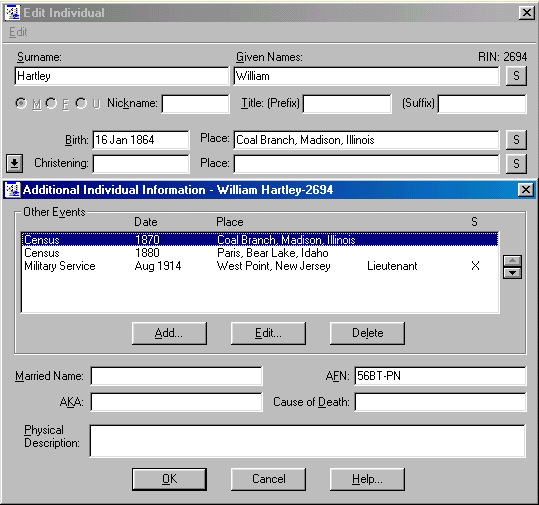The width and height of the screenshot is (539, 505).
Task: Select the Military Service Aug 1914 event row
Action: [260, 266]
